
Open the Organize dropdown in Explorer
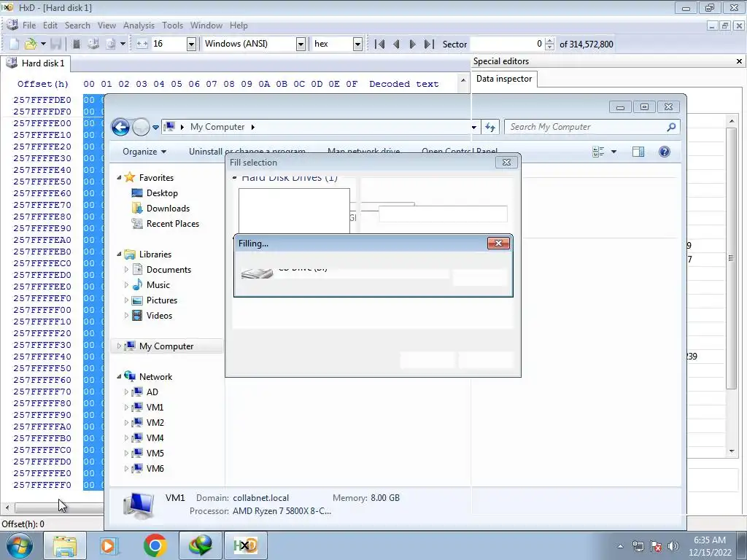144,152
